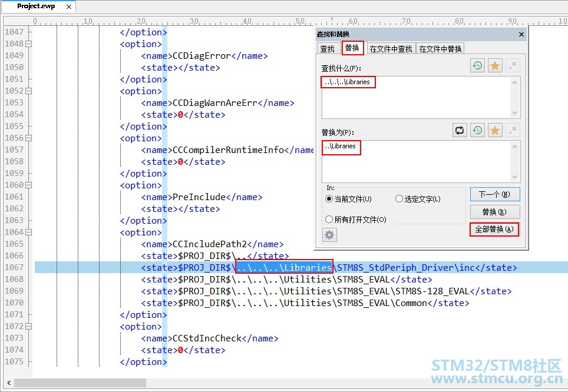Screen dimensions: 568x392
Task: Close the 查找和替换 dialog
Action: [x=521, y=34]
